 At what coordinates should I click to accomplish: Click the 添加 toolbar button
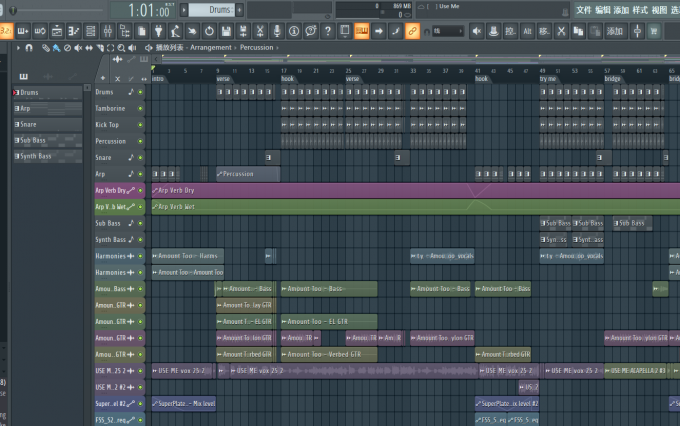coord(615,31)
